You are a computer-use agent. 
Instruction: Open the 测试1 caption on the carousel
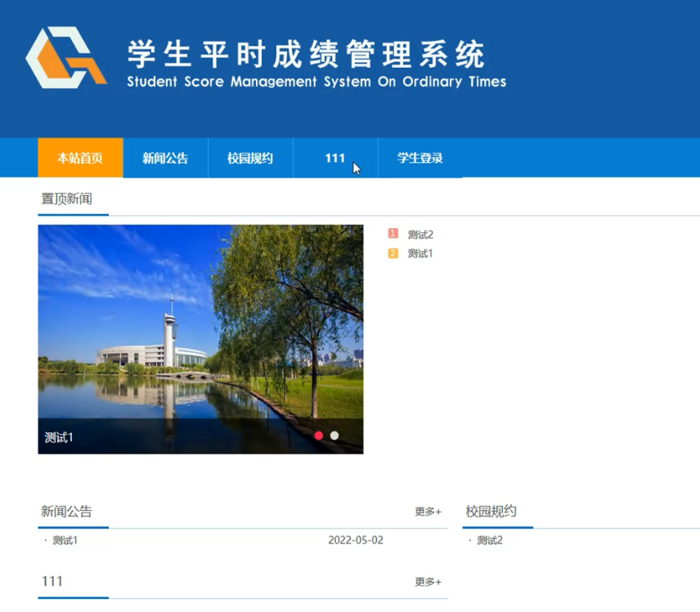pyautogui.click(x=59, y=437)
